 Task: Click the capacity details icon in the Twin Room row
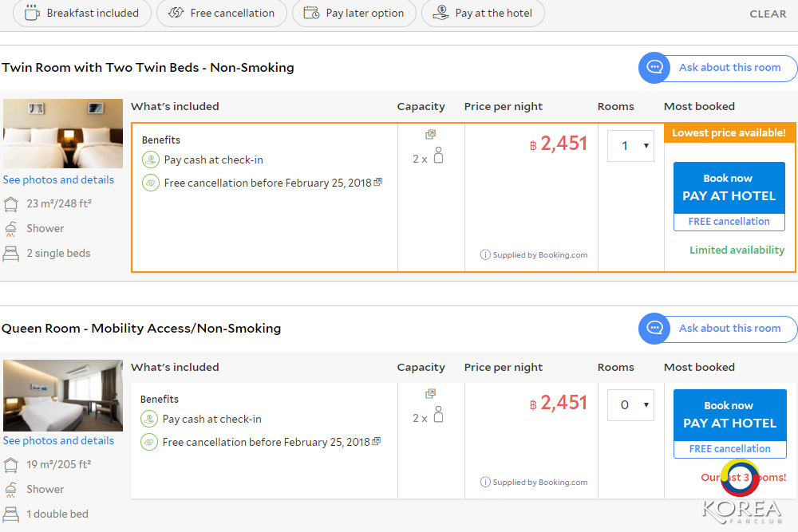(x=431, y=135)
